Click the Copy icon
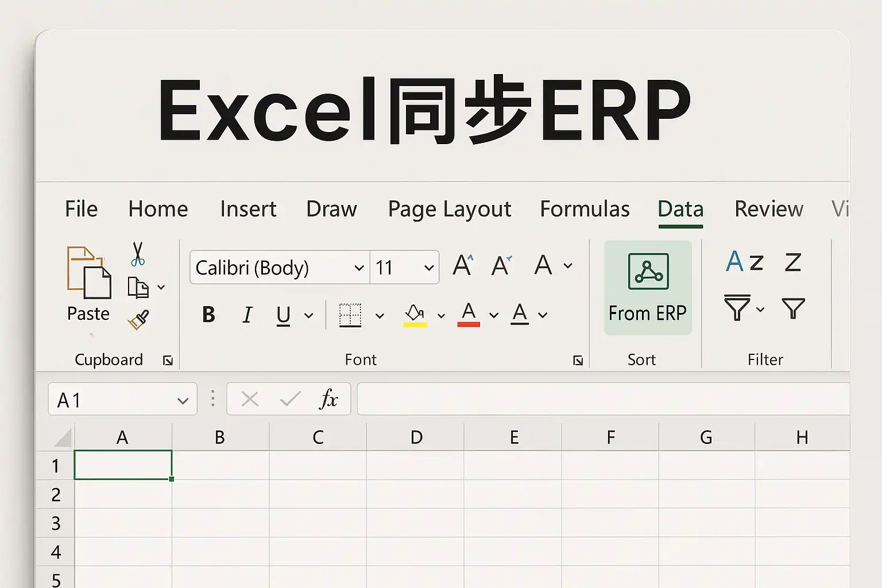 (138, 287)
